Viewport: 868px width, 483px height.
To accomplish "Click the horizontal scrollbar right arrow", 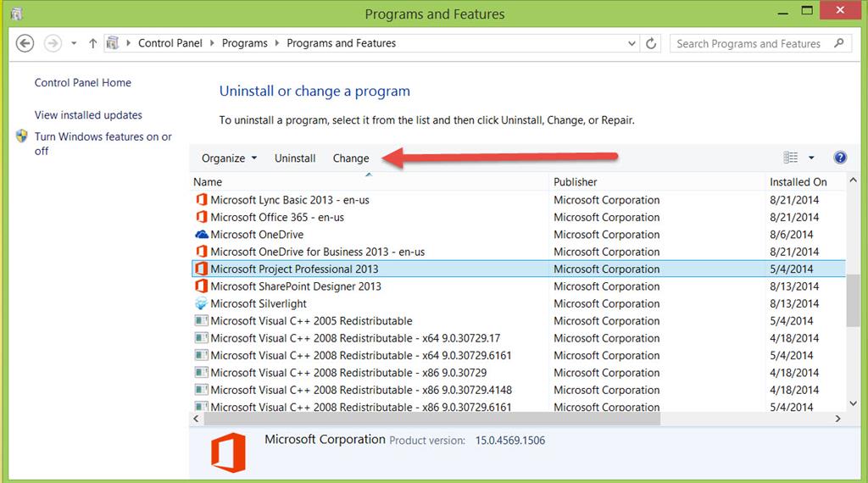I will [x=838, y=419].
